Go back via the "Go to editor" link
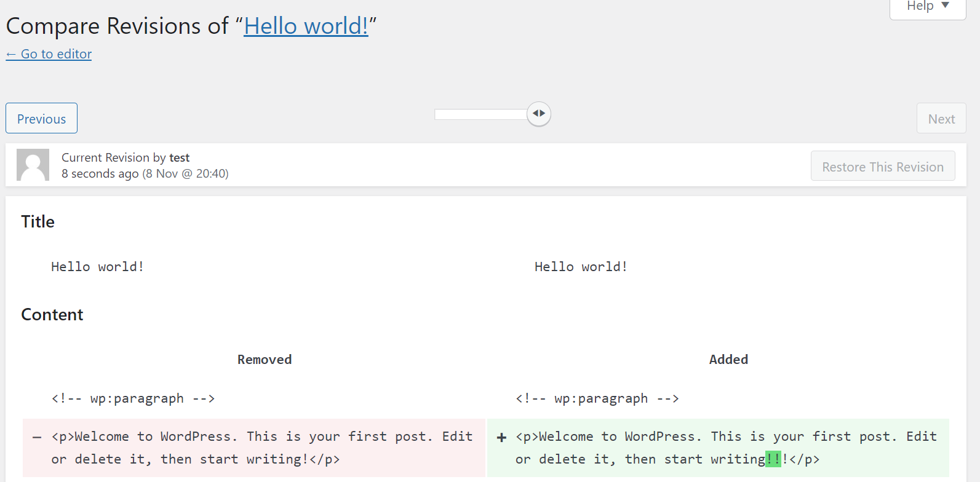980x482 pixels. point(49,54)
